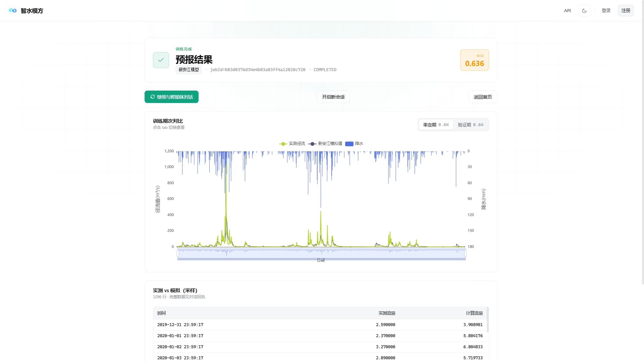
Task: Click the data table vertical scrollbar
Action: (488, 320)
